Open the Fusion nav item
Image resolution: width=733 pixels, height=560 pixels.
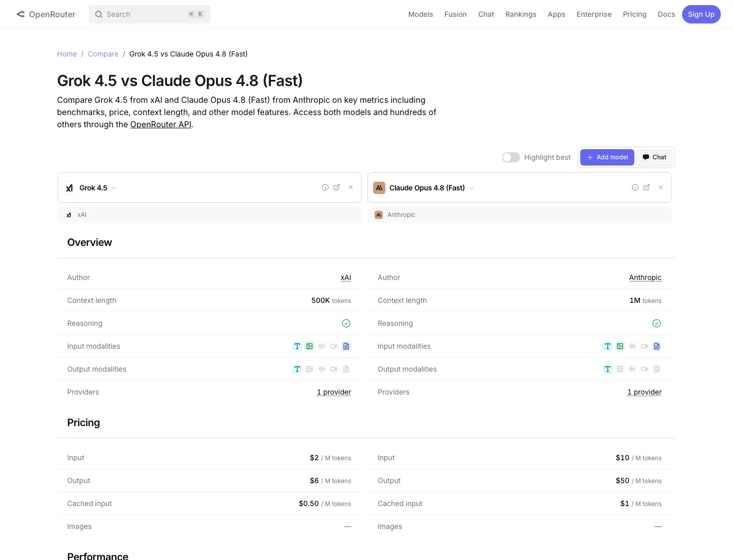[456, 14]
